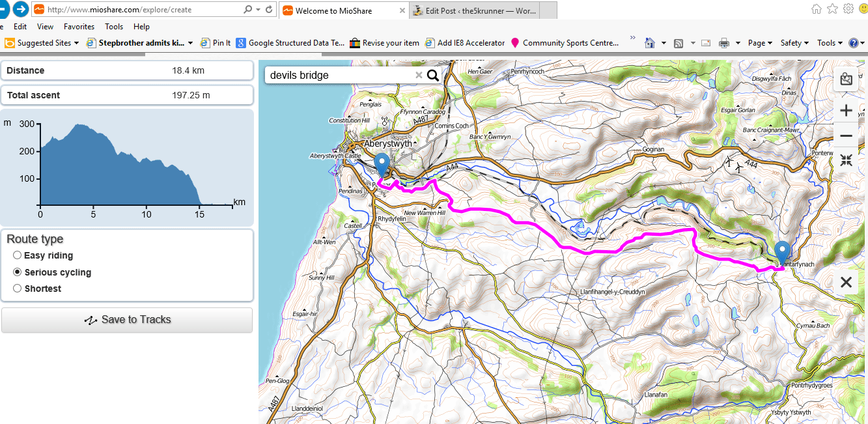Viewport: 868px width, 424px height.
Task: Select the Easy riding route type
Action: [17, 255]
